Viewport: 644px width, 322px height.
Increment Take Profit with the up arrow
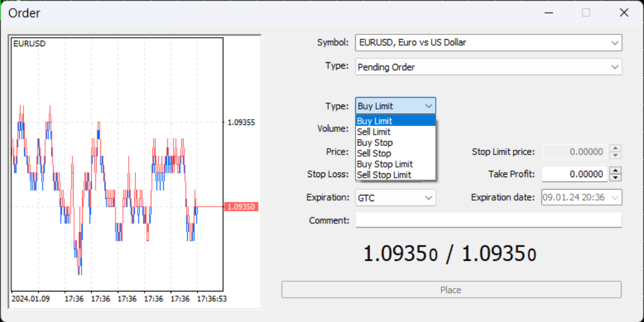coord(615,171)
